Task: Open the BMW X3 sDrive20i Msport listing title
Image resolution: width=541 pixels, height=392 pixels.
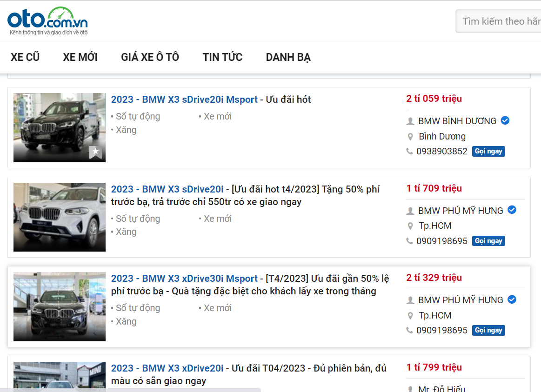Action: [x=184, y=100]
